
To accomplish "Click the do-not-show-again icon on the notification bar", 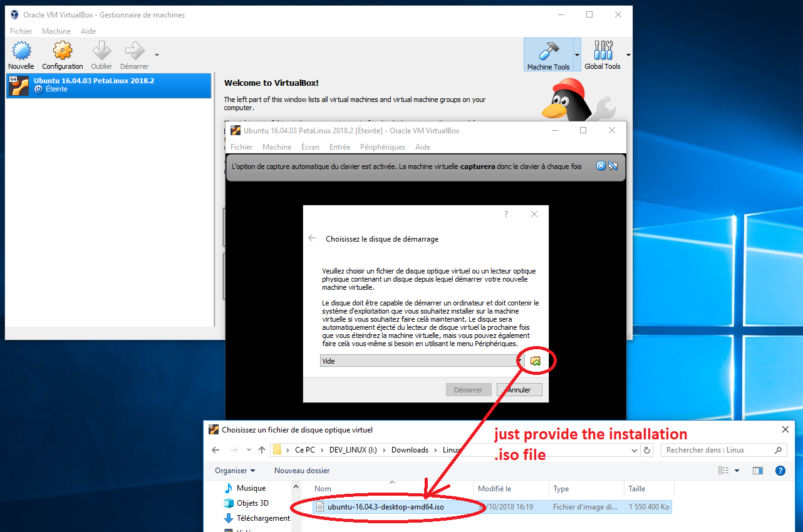I will [613, 166].
